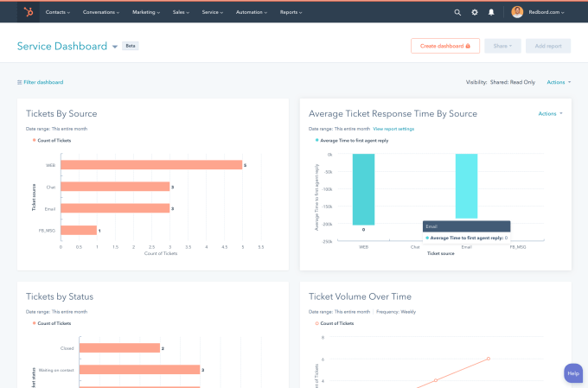Click the Filter dashboard lines icon
The width and height of the screenshot is (588, 388).
tap(19, 82)
